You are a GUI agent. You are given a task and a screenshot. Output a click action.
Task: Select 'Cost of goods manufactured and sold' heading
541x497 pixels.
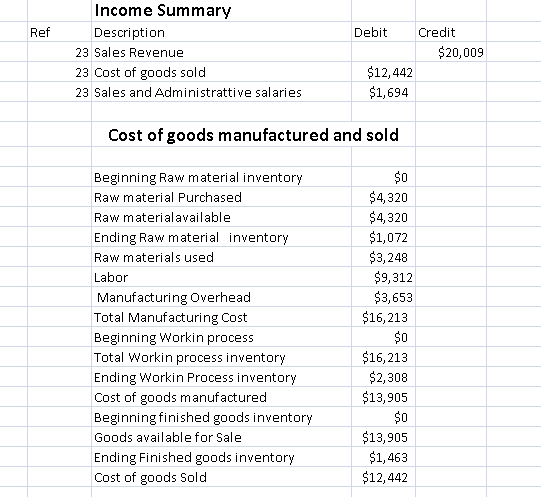tap(254, 134)
